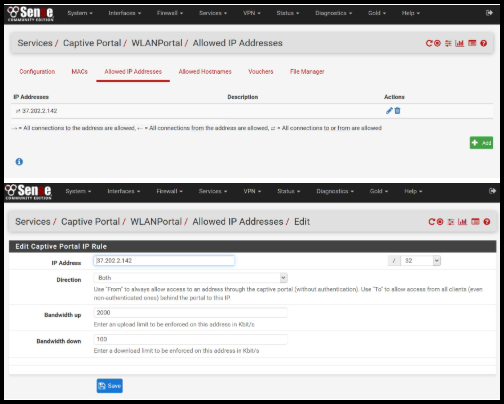Follow the WLANPortal breadcrumb on the list page
504x404 pixels.
[157, 43]
